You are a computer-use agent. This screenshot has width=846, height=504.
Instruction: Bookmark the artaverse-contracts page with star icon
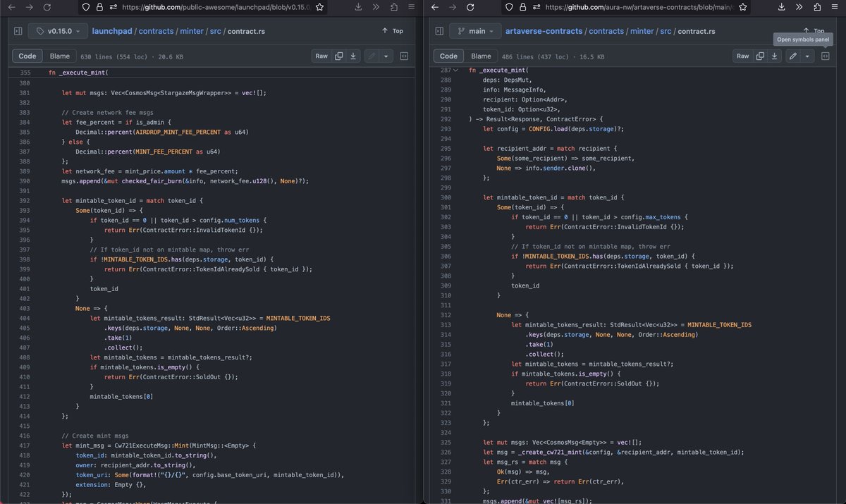[742, 7]
